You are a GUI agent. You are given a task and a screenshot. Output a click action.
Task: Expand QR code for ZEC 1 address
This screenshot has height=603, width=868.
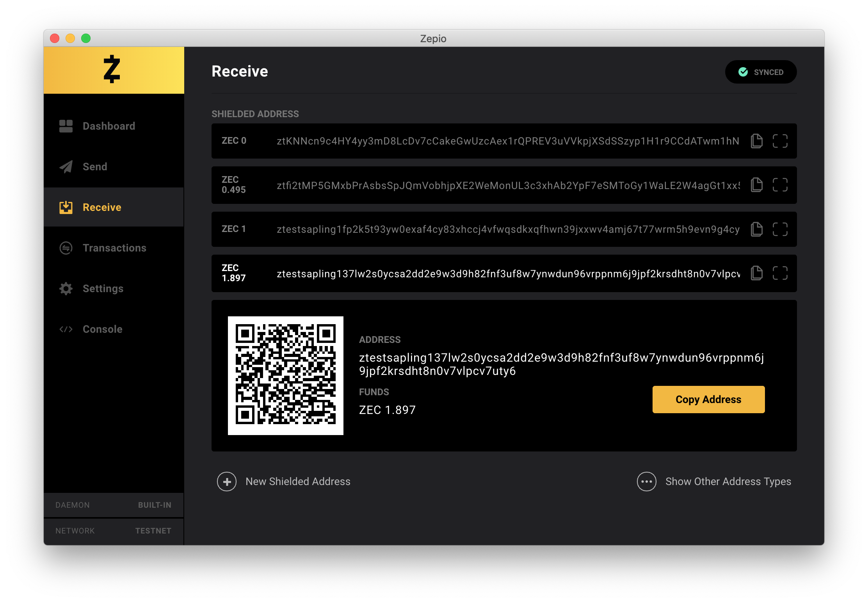click(780, 229)
